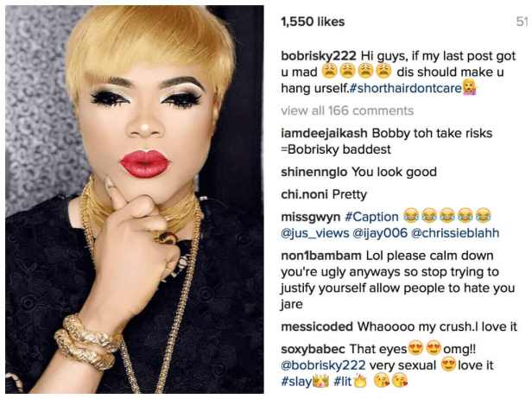Open messicoded commenter profile
Viewport: 532px width, 399px height.
pyautogui.click(x=317, y=326)
